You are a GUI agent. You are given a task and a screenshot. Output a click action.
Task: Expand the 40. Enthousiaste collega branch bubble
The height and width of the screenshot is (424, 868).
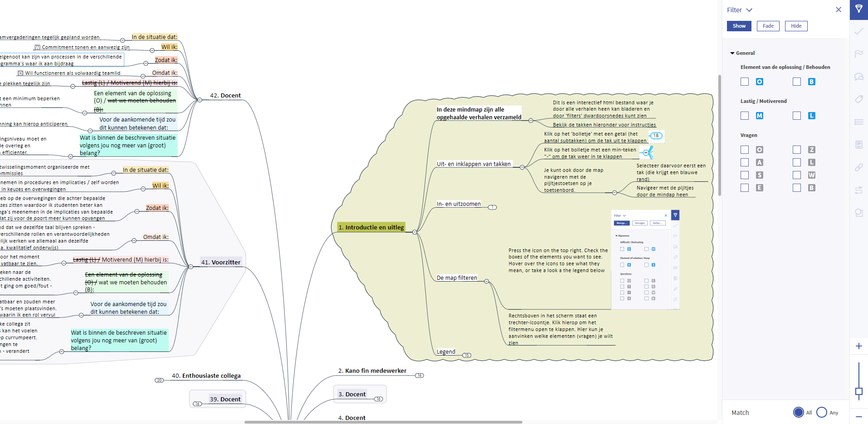coord(159,380)
